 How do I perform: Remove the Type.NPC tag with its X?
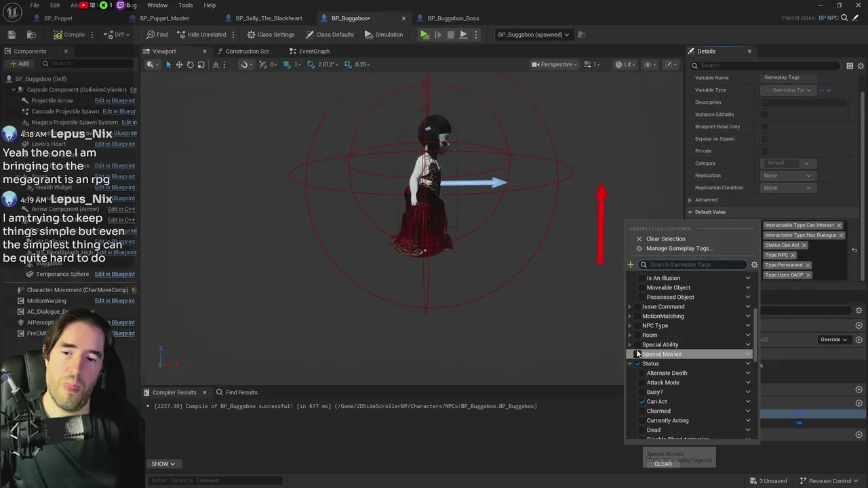tap(793, 255)
